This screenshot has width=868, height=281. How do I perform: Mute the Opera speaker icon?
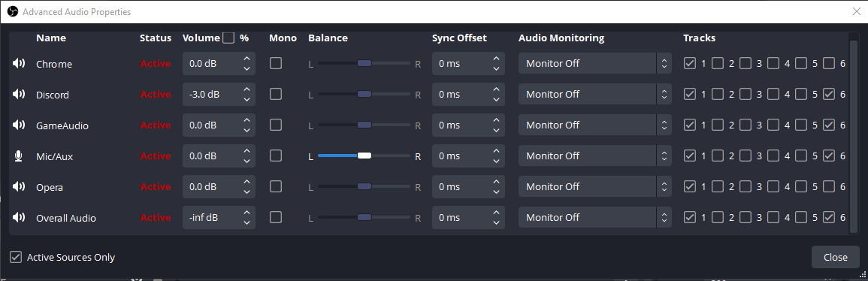19,187
